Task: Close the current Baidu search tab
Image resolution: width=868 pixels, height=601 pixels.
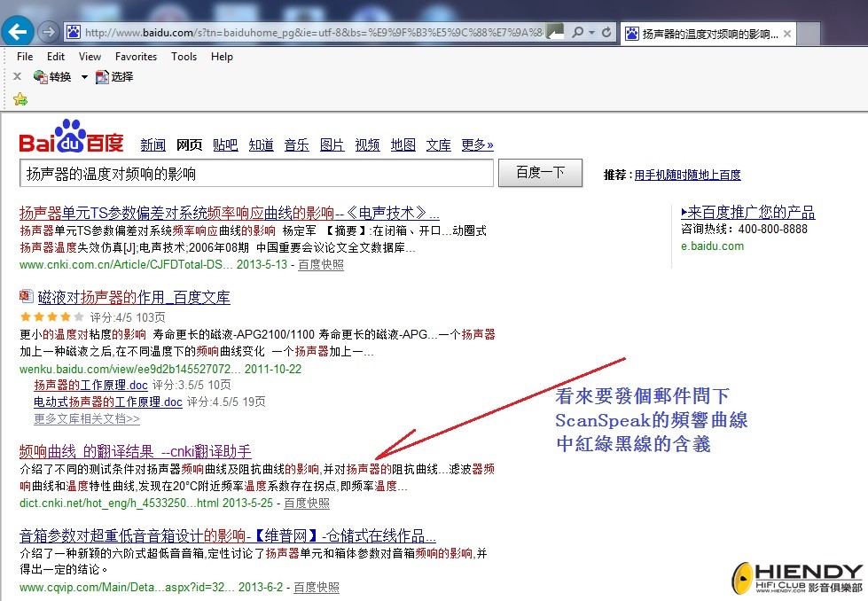Action: pyautogui.click(x=786, y=34)
